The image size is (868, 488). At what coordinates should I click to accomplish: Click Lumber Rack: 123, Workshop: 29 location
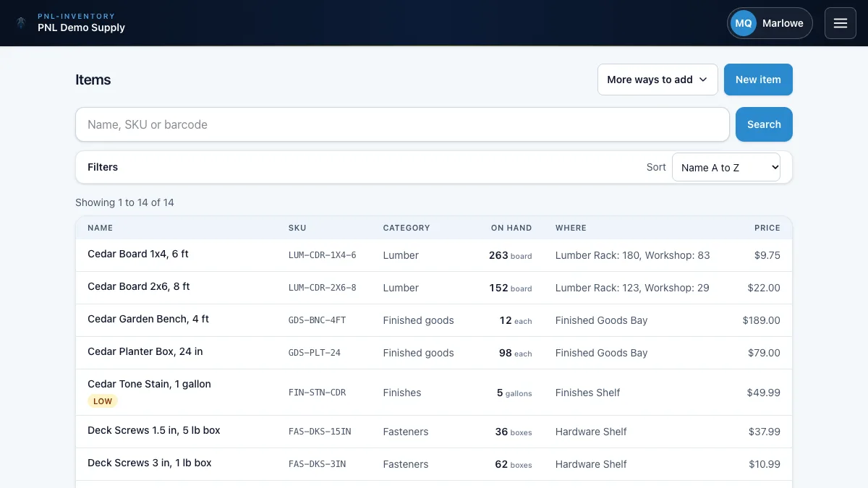pos(632,288)
